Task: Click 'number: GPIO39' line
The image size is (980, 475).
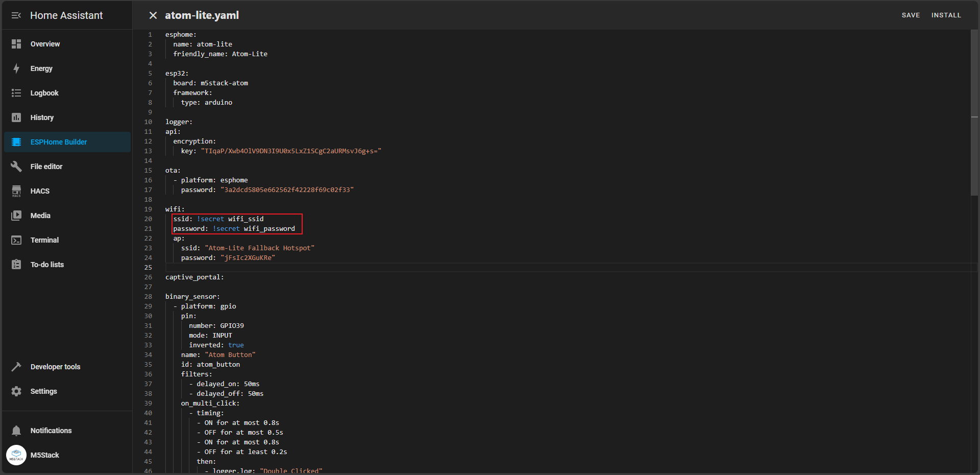Action: click(x=216, y=325)
